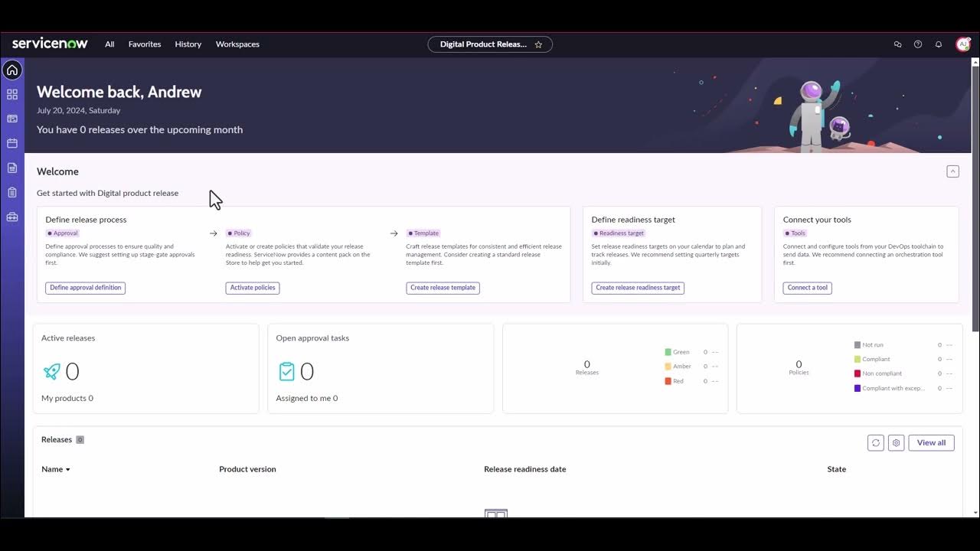Open the toolbox icon at sidebar bottom
This screenshot has width=980, height=551.
(x=11, y=217)
